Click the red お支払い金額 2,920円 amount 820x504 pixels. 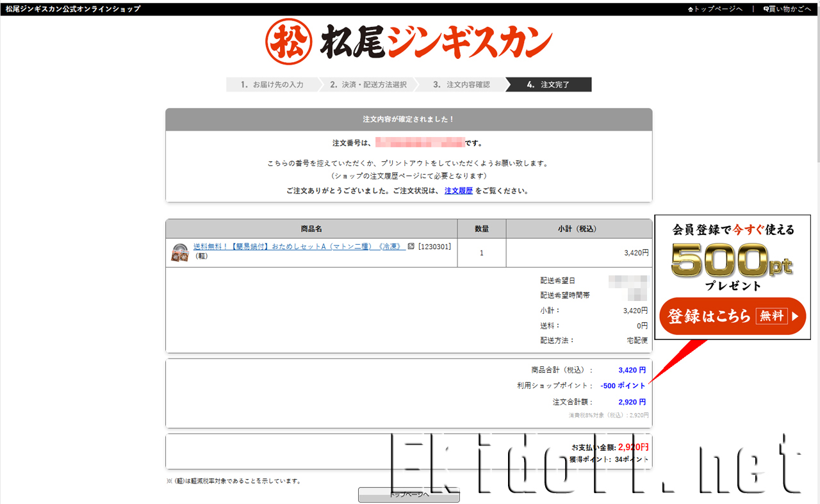click(634, 447)
